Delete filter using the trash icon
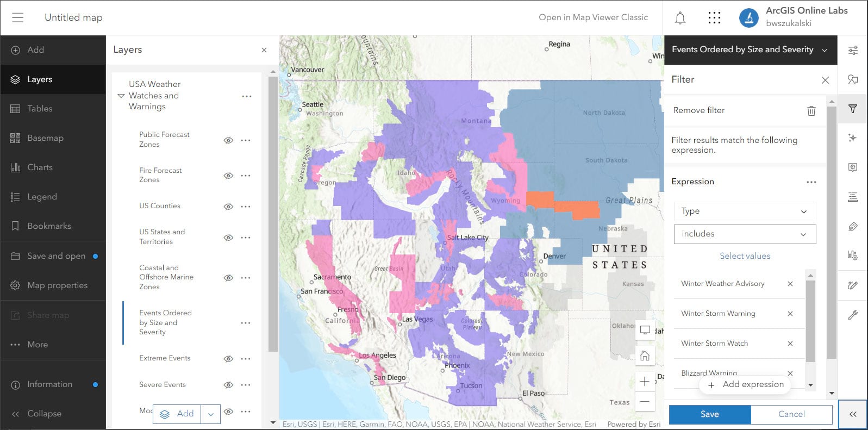This screenshot has width=868, height=430. coord(811,110)
